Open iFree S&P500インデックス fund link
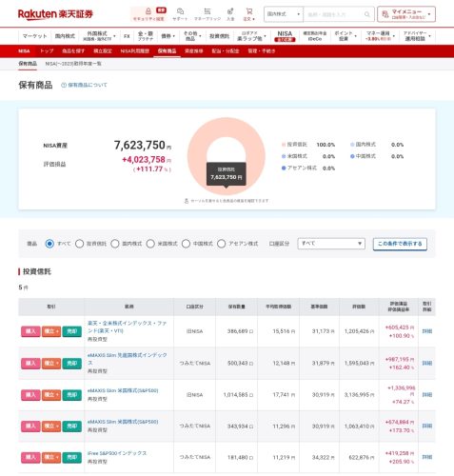This screenshot has height=476, width=454. (117, 453)
